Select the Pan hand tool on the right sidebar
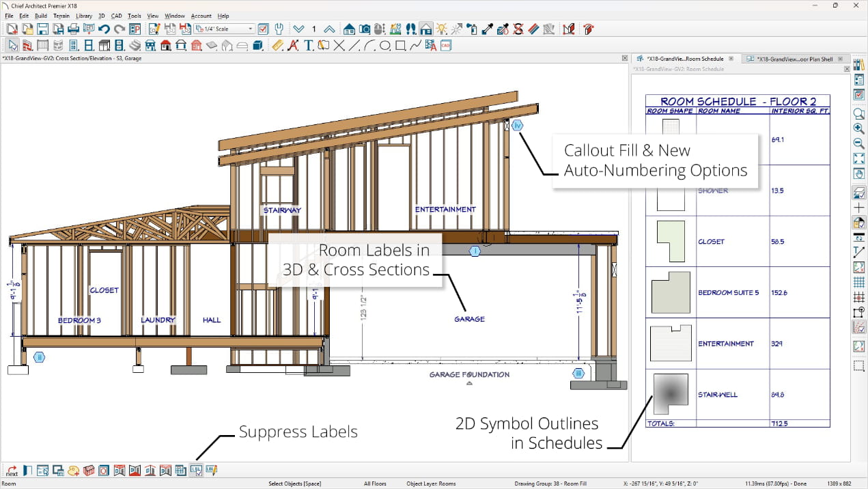The height and width of the screenshot is (489, 868). pyautogui.click(x=859, y=173)
